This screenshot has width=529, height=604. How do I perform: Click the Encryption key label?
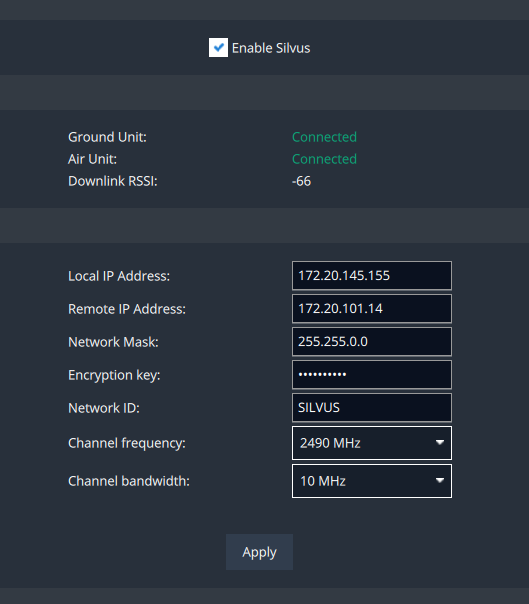pyautogui.click(x=114, y=375)
